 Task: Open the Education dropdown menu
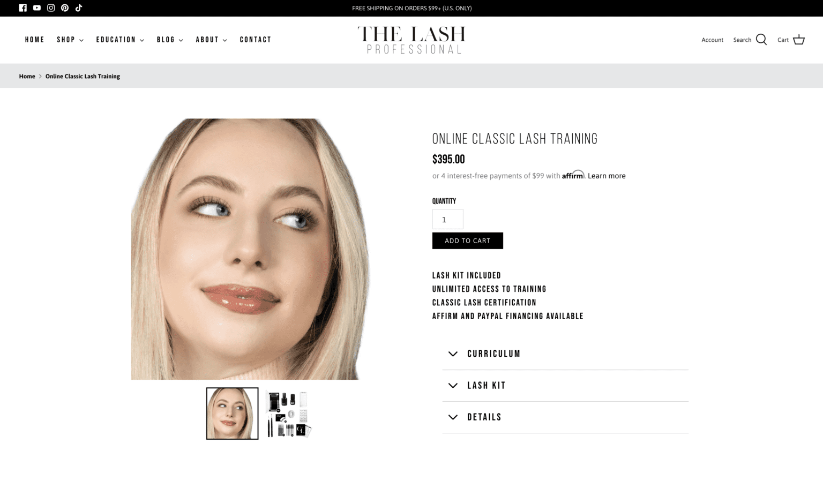pyautogui.click(x=120, y=40)
